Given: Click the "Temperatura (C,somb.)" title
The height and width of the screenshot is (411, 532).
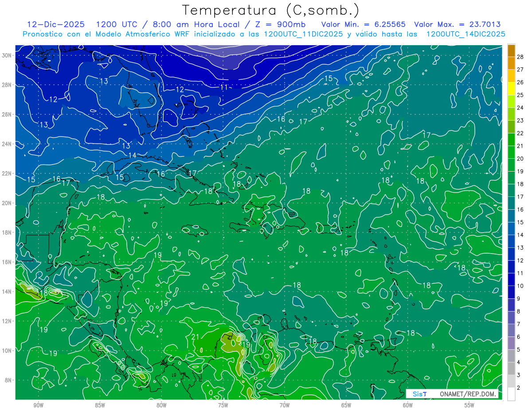Looking at the screenshot, I should tap(271, 10).
